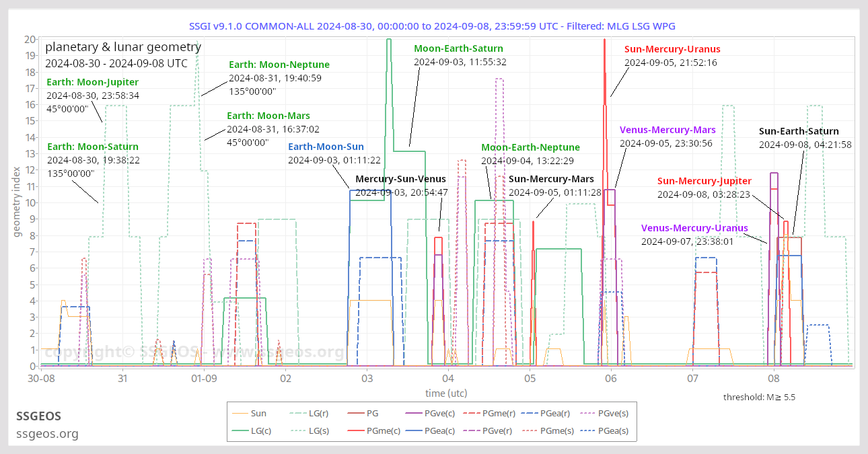Viewport: 868px width, 454px height.
Task: Click the chart title text at top
Action: 433,26
